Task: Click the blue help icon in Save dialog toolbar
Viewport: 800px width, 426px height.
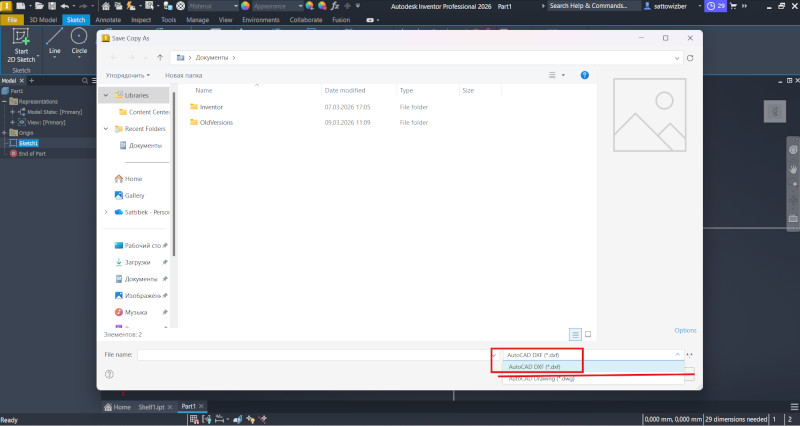Action: pos(585,75)
